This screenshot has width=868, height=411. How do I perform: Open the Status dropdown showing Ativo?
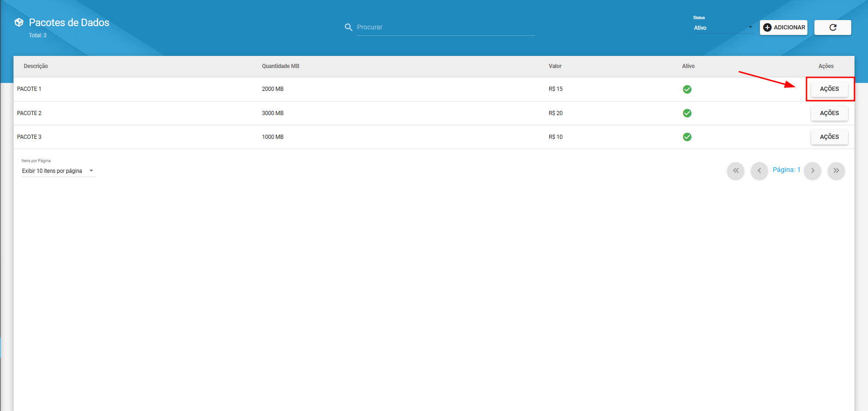coord(723,27)
